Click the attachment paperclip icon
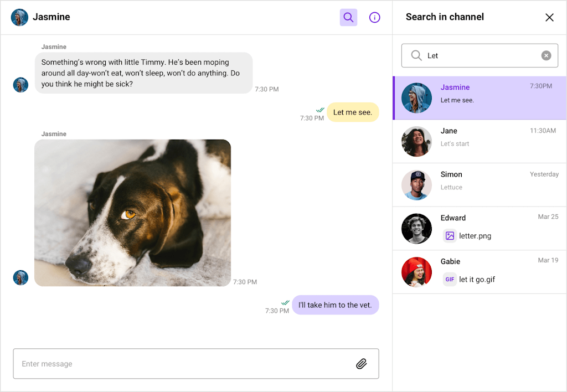Viewport: 567px width, 392px height. 361,364
